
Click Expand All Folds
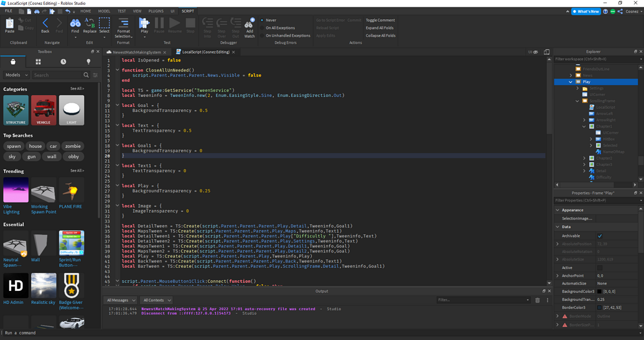click(x=380, y=28)
